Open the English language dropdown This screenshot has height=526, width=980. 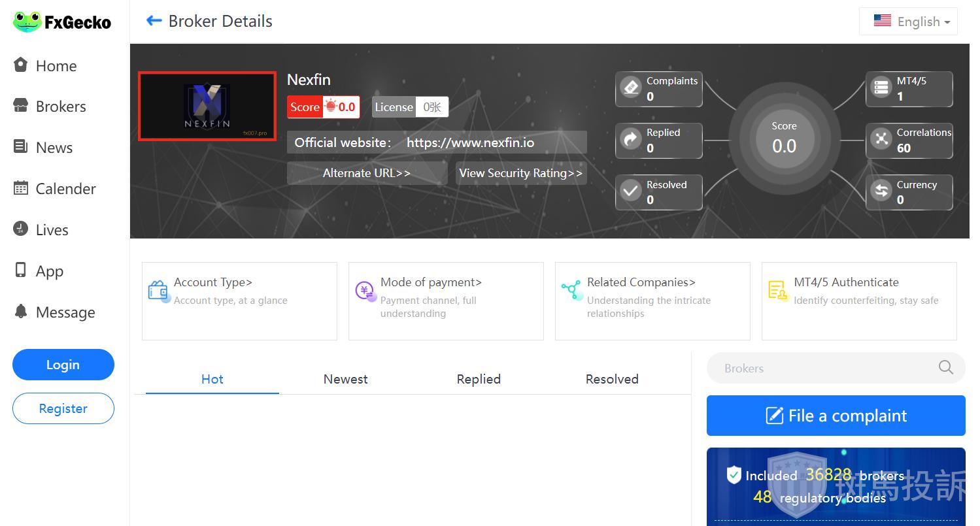(908, 22)
